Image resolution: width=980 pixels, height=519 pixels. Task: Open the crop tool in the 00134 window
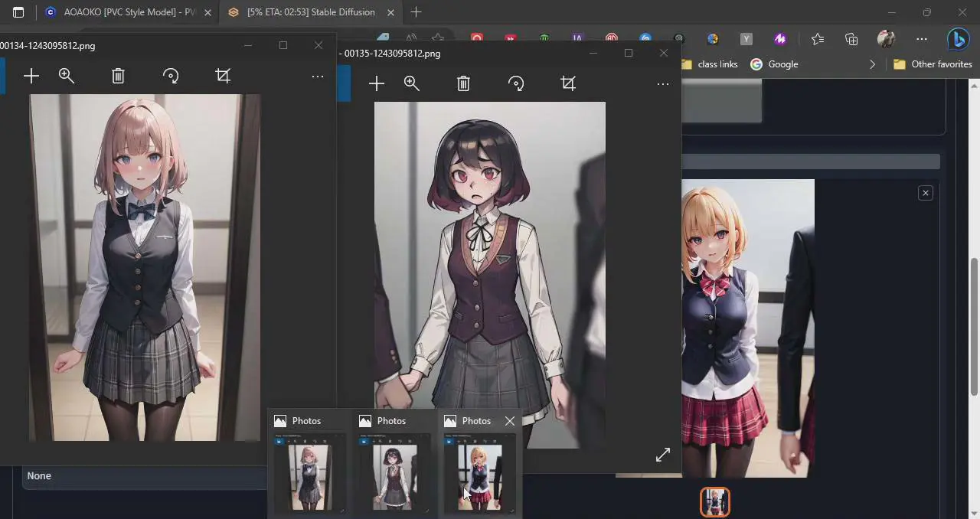pos(223,76)
